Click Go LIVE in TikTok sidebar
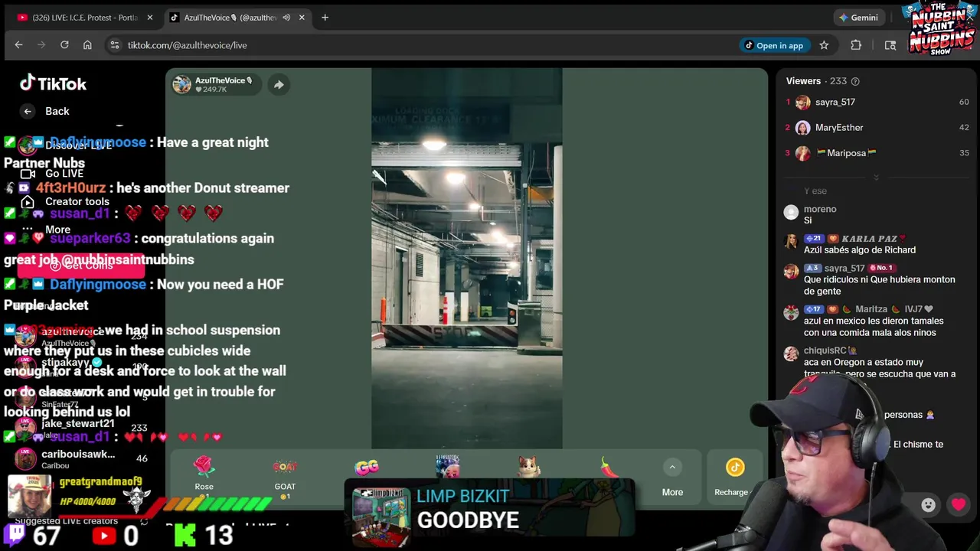This screenshot has height=551, width=980. (64, 174)
